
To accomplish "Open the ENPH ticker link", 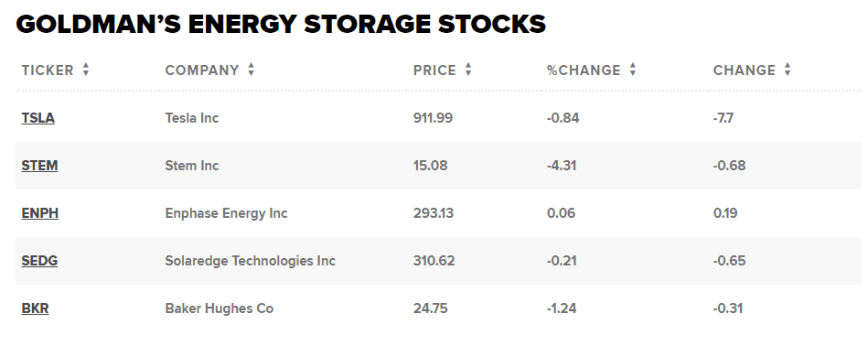I will coord(40,213).
